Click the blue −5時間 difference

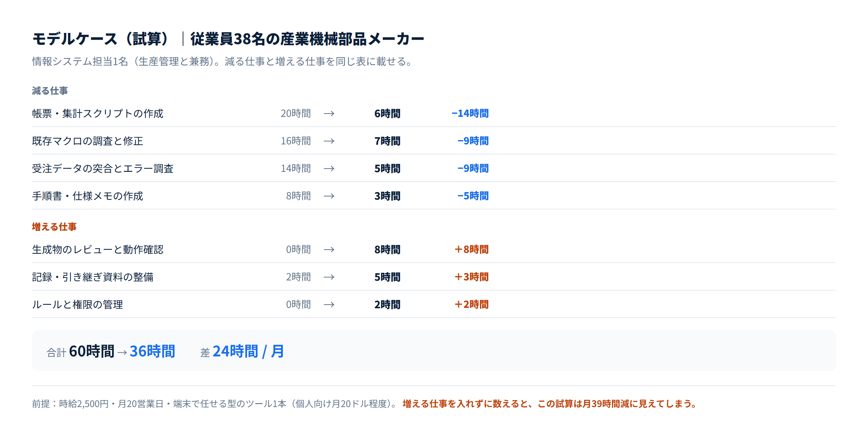tap(473, 196)
